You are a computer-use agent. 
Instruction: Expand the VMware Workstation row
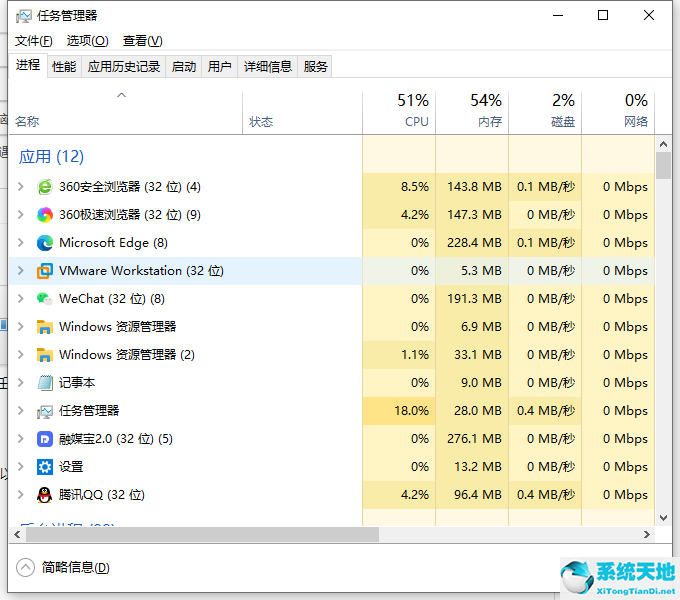(x=20, y=271)
